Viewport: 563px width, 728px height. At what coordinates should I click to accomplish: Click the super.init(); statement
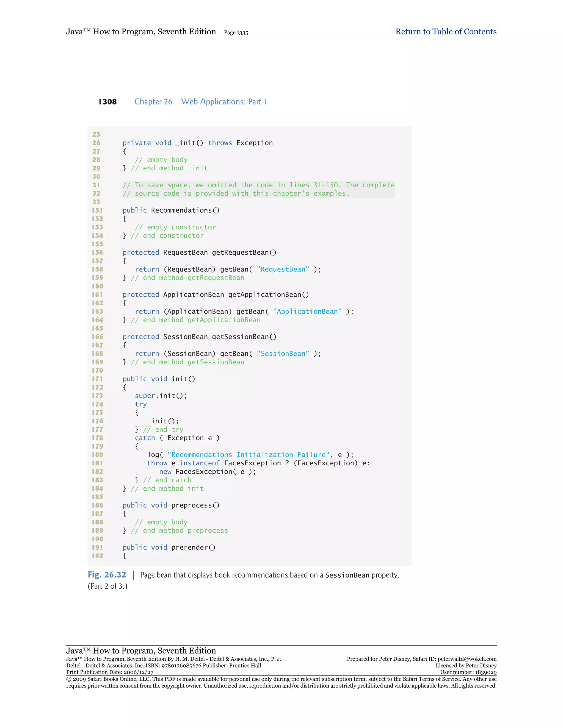[x=161, y=396]
